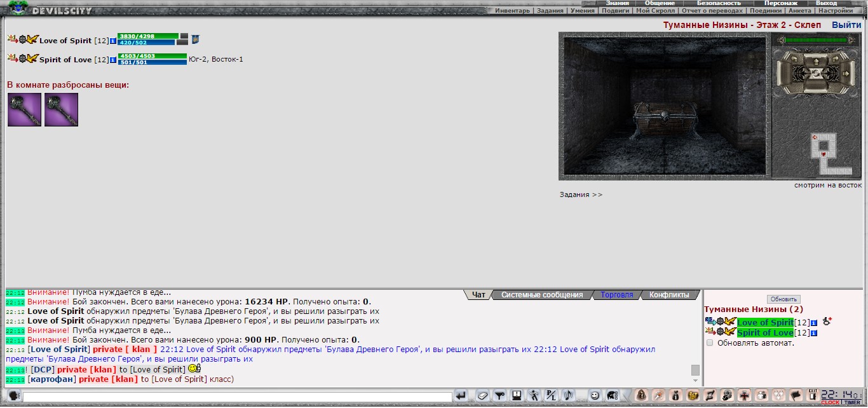Viewport: 868px width, 408px height.
Task: Click the running man icon in chat toolbar
Action: 534,396
